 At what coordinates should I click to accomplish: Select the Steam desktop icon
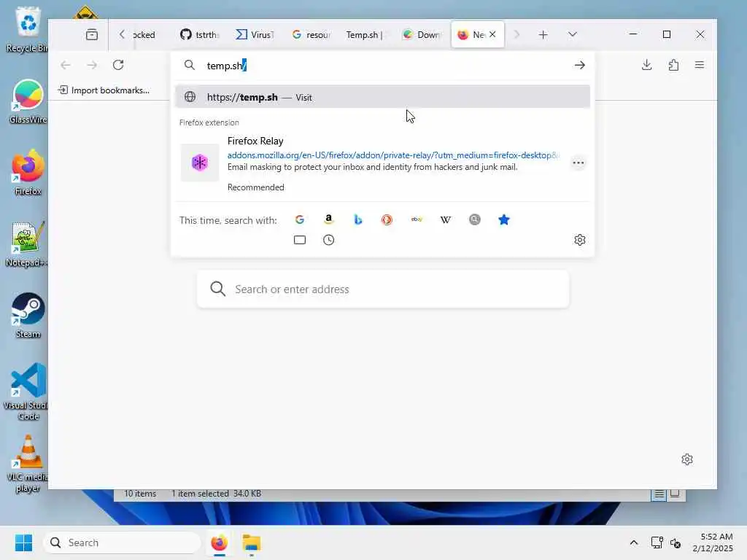click(x=28, y=315)
